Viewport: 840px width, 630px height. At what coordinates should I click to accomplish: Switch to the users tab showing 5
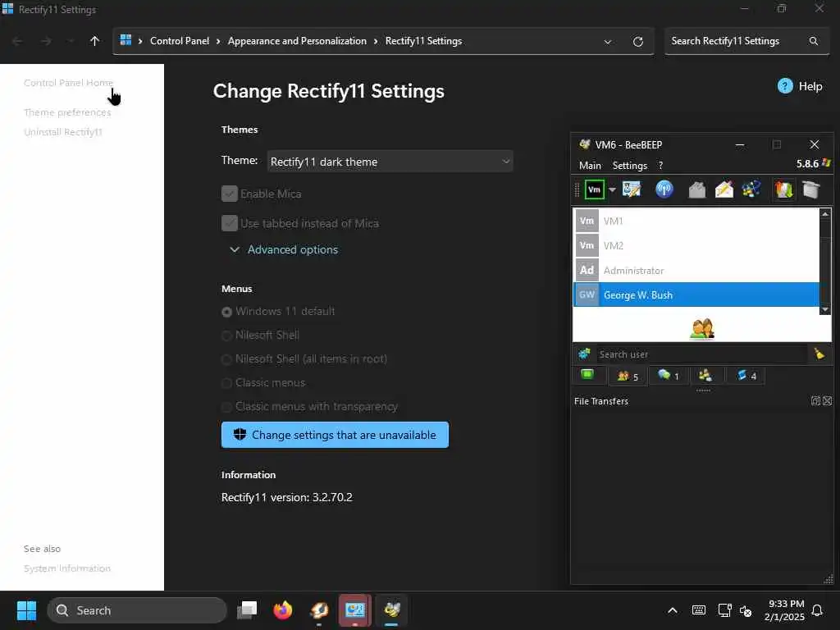tap(628, 376)
